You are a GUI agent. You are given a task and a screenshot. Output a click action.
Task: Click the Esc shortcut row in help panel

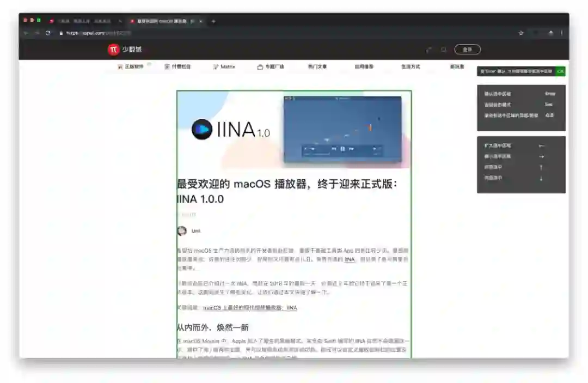(x=520, y=105)
